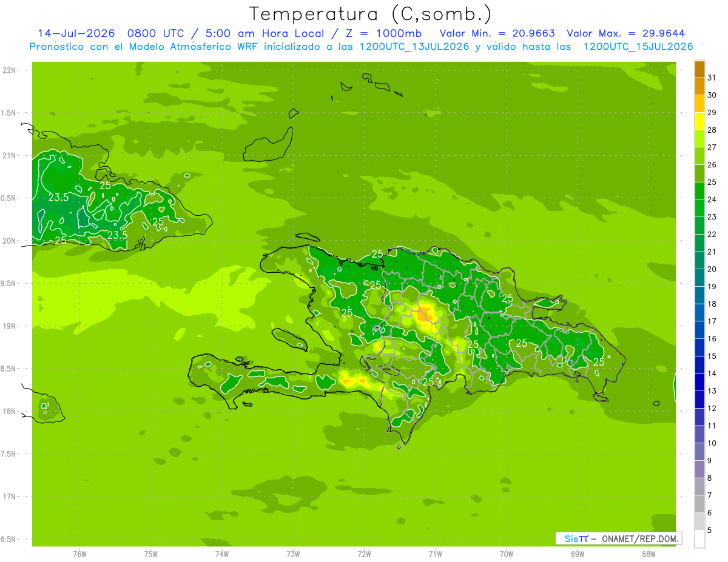Click the '12' value on the color legend

[x=712, y=408]
